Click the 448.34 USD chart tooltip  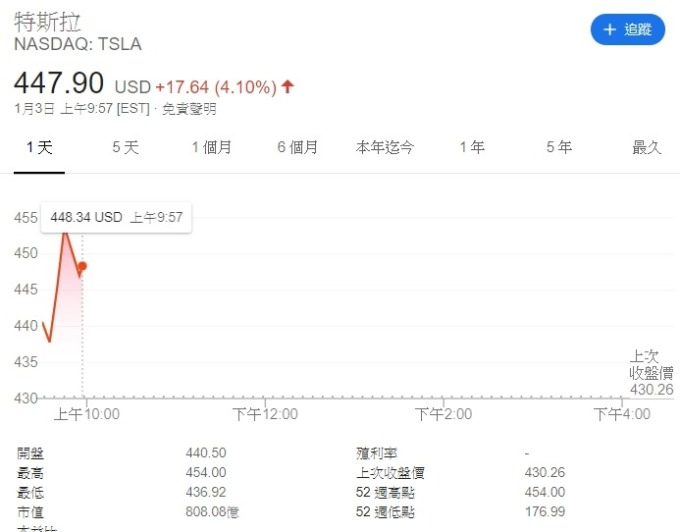[116, 217]
